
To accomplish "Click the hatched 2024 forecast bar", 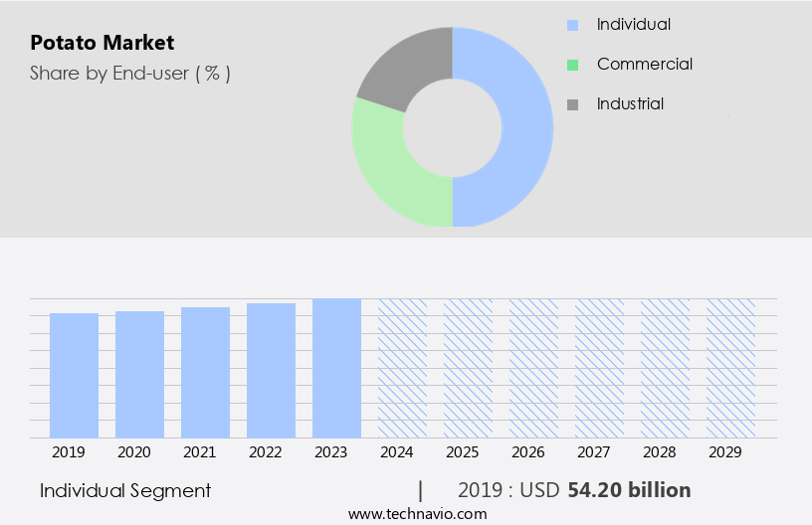I will 403,368.
